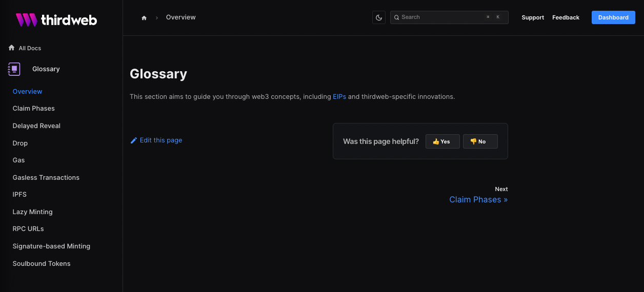Click the blue Dashboard button
This screenshot has width=644, height=292.
[613, 17]
